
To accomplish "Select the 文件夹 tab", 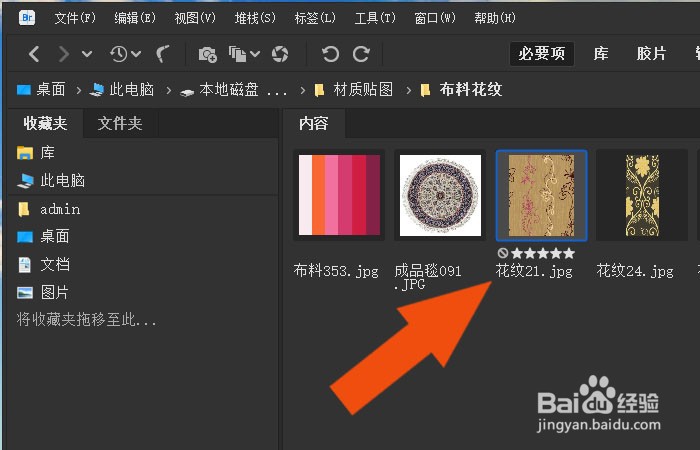I will [120, 123].
